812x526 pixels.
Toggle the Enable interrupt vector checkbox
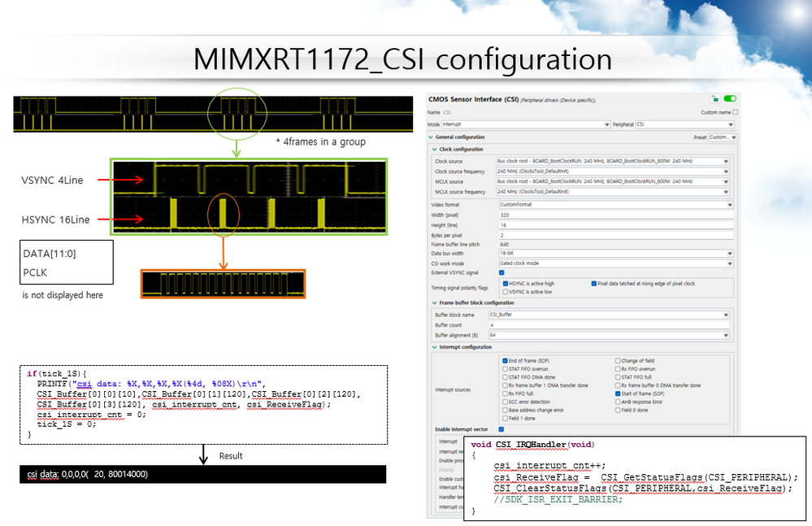point(502,429)
